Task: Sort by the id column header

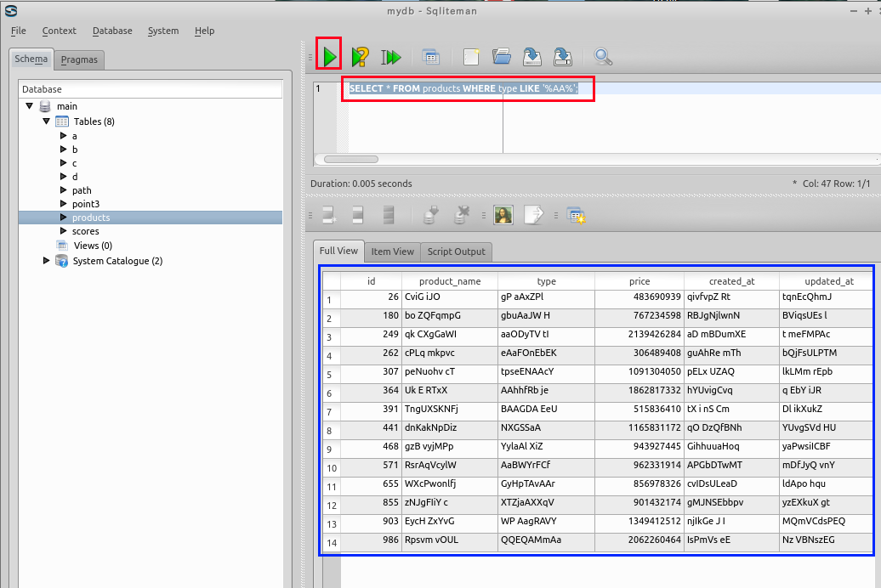Action: (371, 280)
